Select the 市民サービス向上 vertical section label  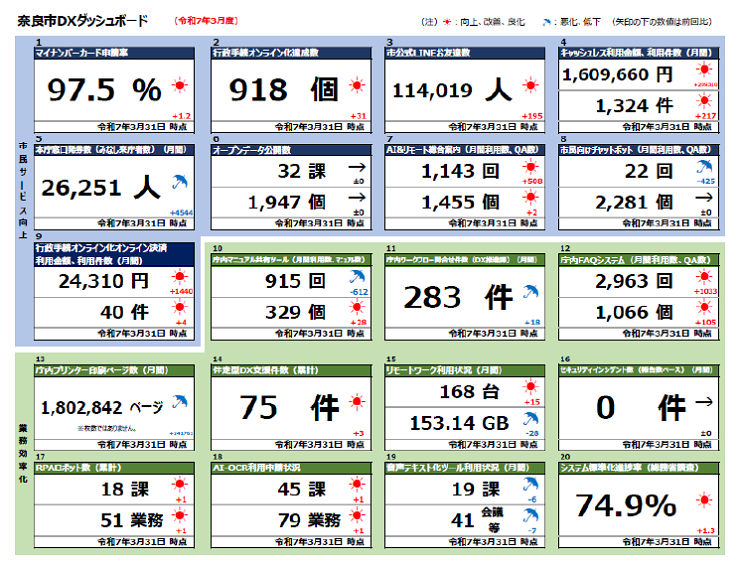click(x=23, y=190)
